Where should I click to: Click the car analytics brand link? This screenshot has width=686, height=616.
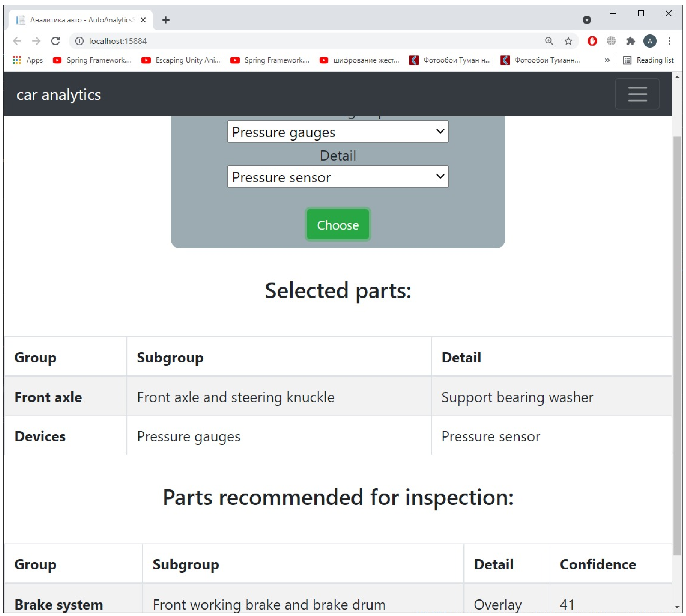[59, 94]
